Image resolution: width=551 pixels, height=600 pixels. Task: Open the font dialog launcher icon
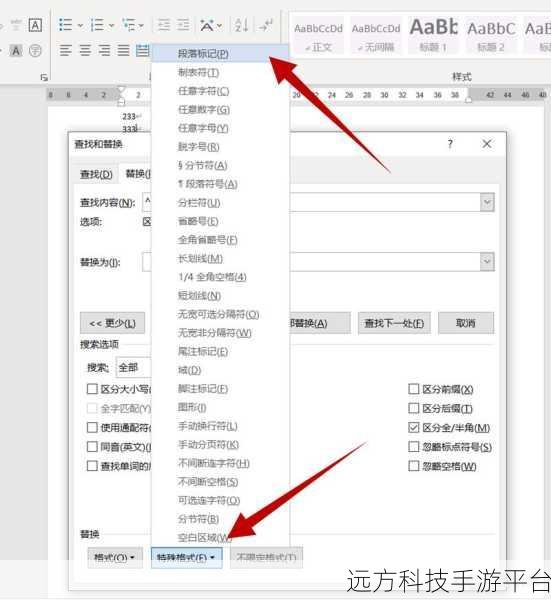(x=44, y=78)
